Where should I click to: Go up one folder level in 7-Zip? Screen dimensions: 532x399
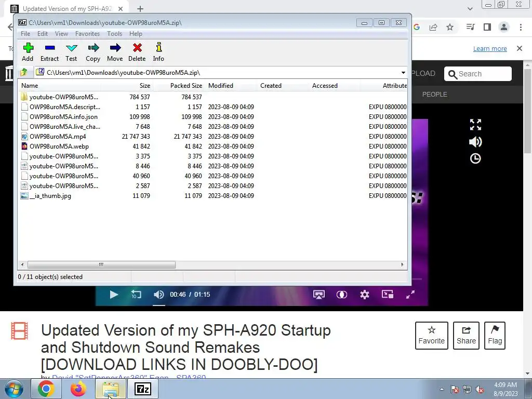point(24,72)
